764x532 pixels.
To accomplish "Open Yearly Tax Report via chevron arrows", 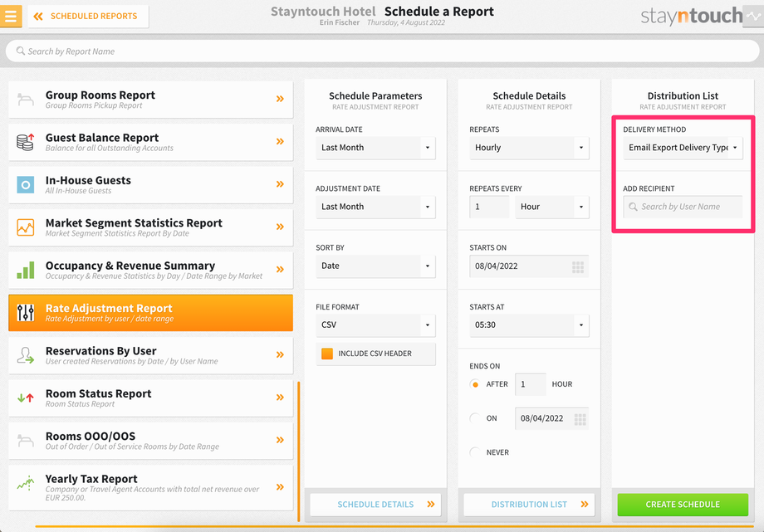I will [x=280, y=486].
